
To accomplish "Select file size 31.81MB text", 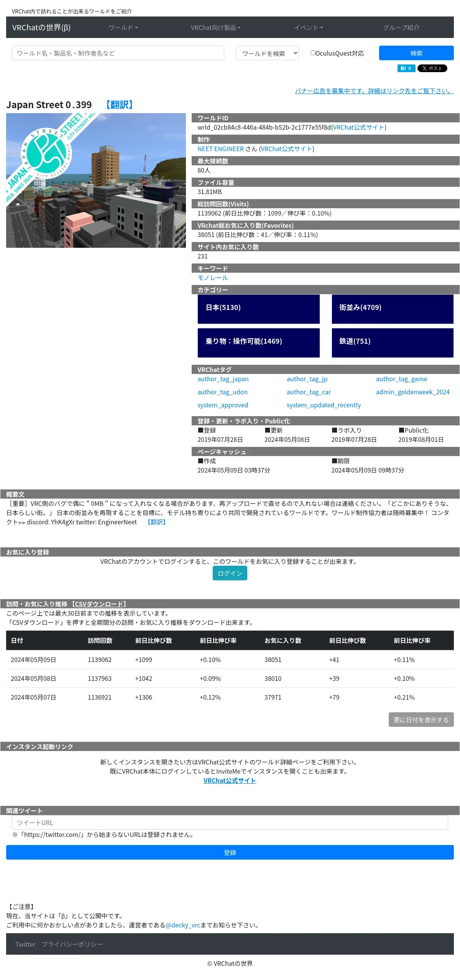I will (209, 192).
